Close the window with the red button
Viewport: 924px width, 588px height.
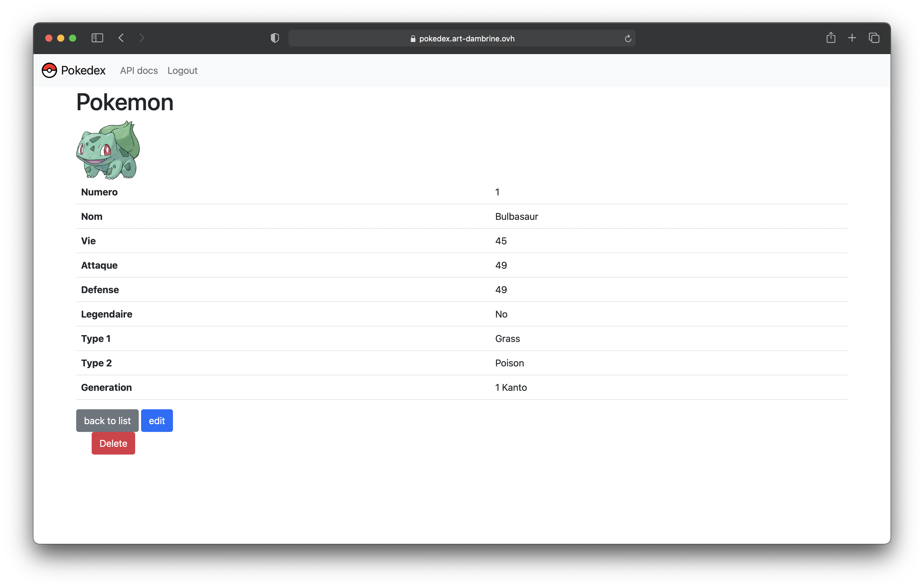coord(49,38)
